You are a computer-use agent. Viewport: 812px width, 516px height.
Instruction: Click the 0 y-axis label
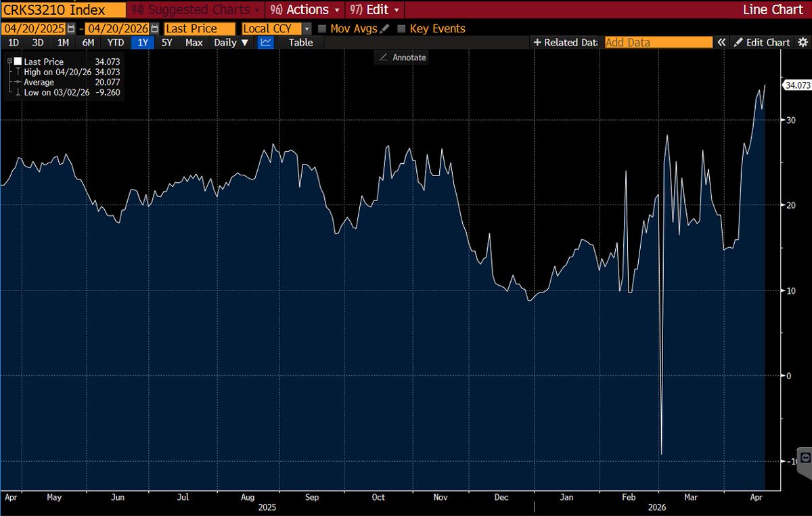788,376
